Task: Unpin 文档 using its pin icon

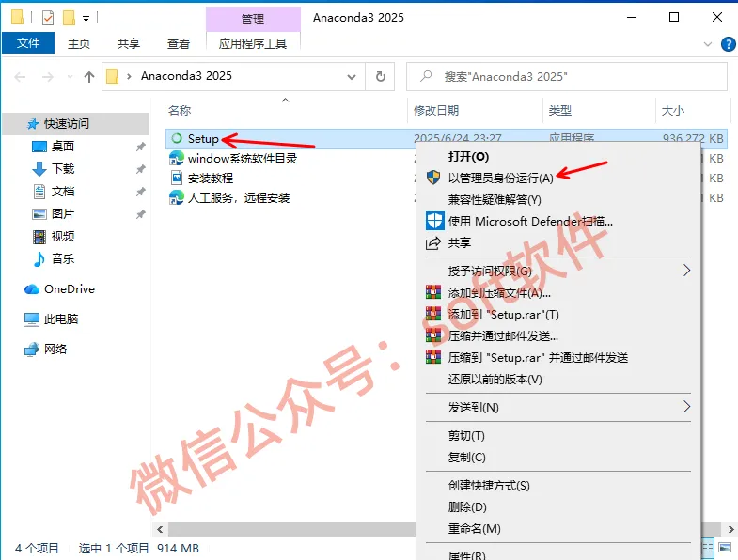Action: (140, 192)
